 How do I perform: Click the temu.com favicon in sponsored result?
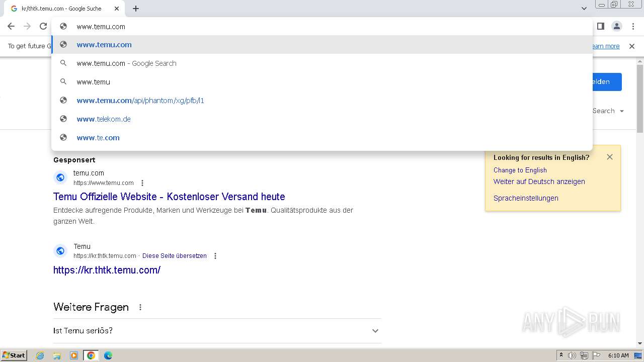click(60, 177)
